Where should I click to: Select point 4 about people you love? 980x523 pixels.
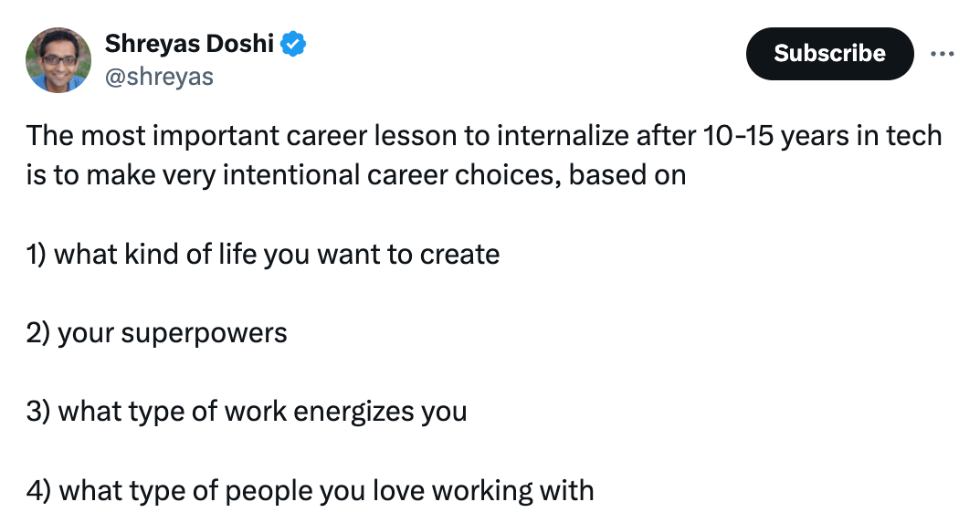(311, 490)
